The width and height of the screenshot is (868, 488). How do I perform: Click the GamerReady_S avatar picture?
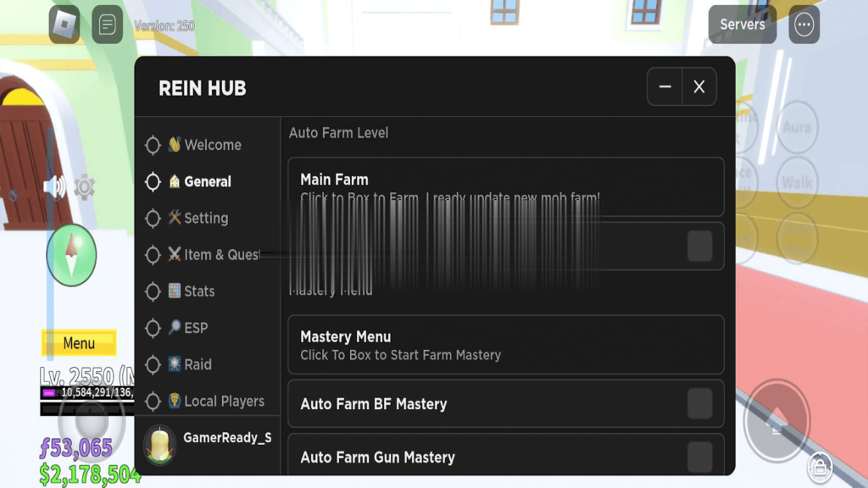point(159,443)
